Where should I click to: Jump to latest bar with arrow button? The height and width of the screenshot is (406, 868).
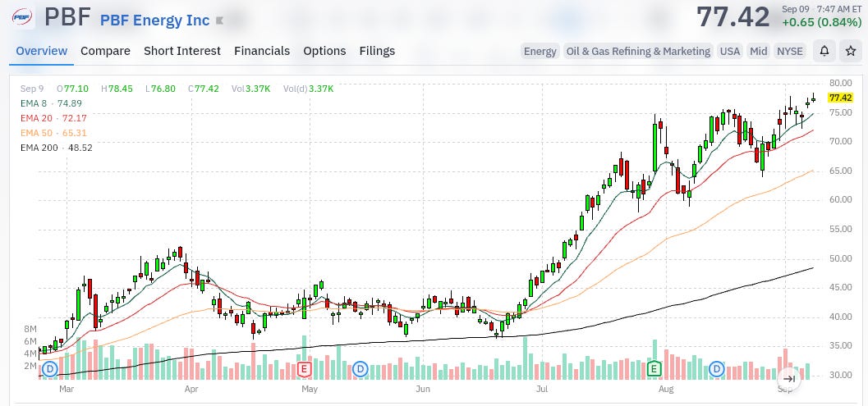790,379
